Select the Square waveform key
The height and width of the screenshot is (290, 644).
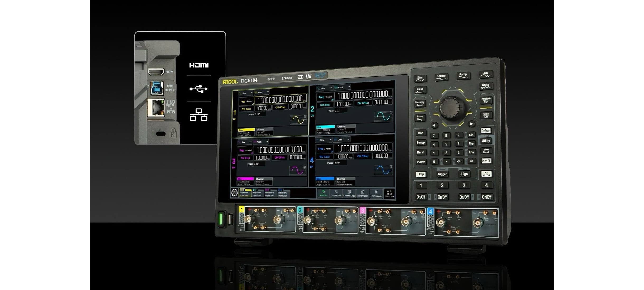pos(441,77)
